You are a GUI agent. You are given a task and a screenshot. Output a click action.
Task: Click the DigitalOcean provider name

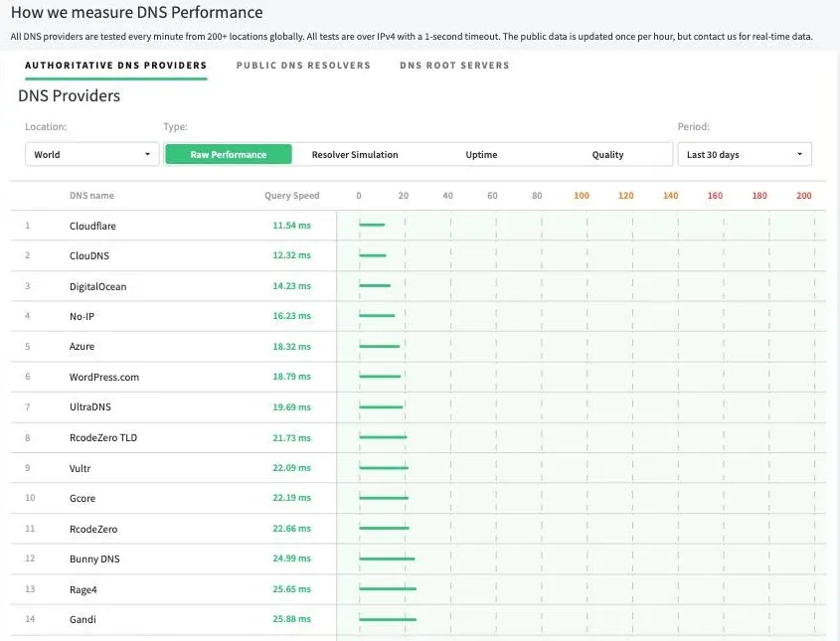point(98,286)
